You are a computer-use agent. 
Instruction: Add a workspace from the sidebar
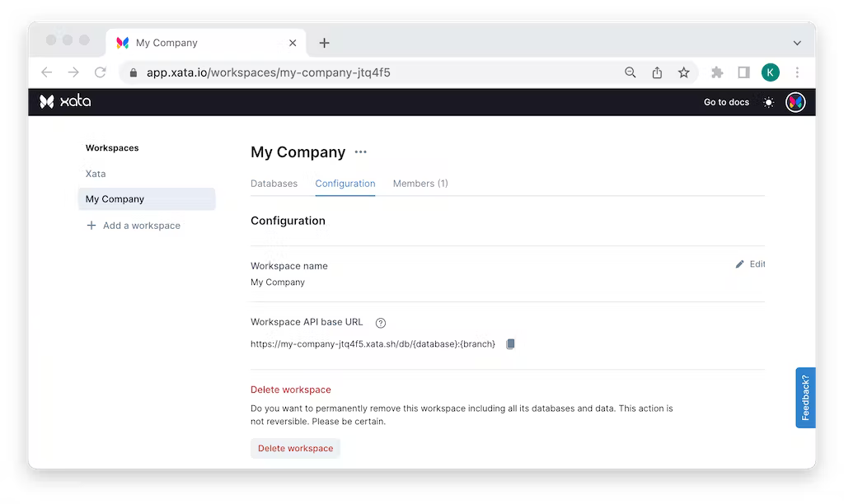tap(134, 226)
